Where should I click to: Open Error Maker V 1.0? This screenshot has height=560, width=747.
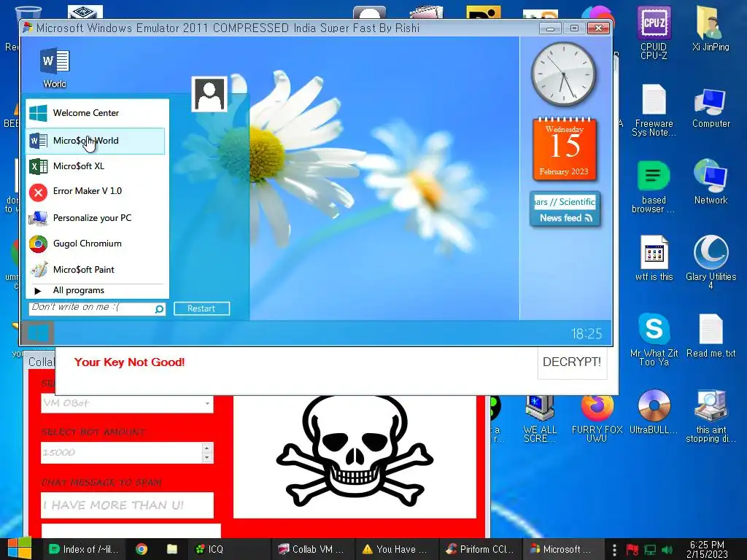click(x=97, y=192)
